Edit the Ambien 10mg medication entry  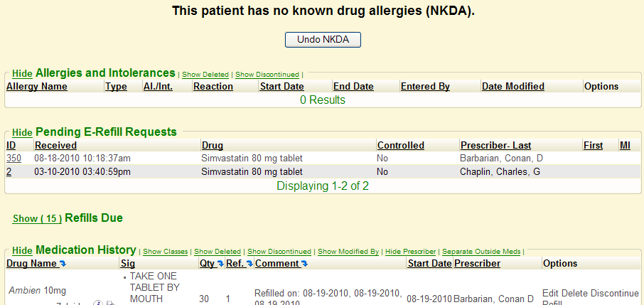551,293
